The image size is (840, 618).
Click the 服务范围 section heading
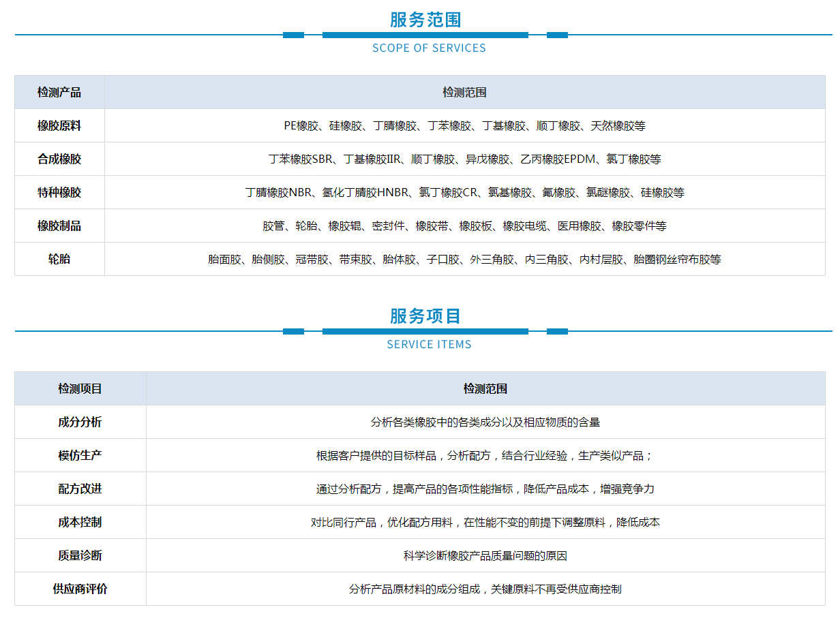click(425, 20)
